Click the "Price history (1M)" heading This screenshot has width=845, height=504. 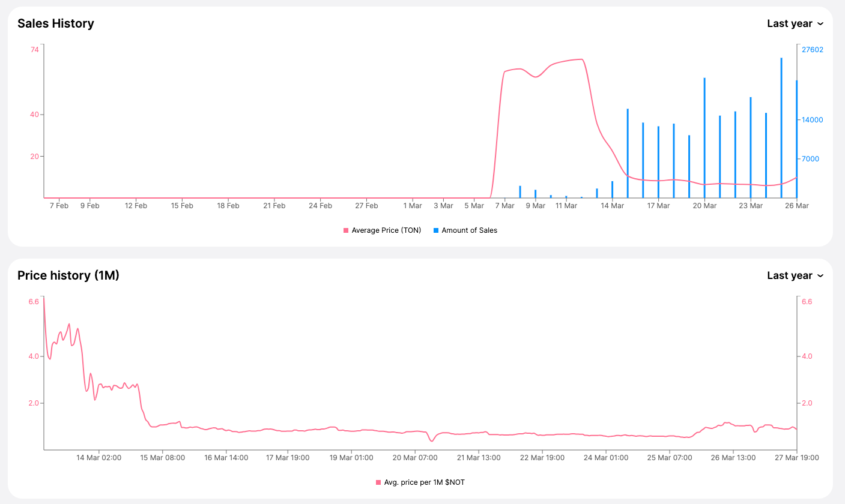(68, 275)
